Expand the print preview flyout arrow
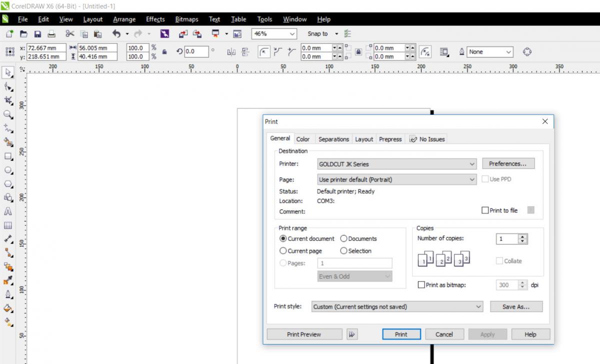 352,334
